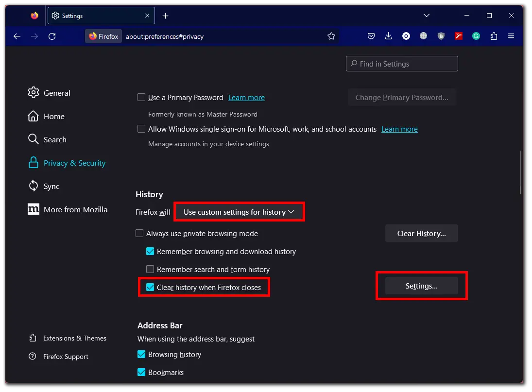The width and height of the screenshot is (532, 392).
Task: Click the Find in Settings search field
Action: pos(402,64)
